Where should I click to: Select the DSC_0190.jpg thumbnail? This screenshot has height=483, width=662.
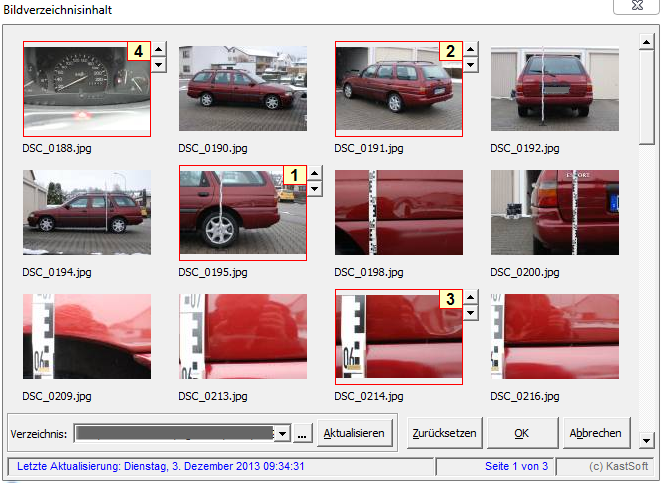tap(242, 90)
